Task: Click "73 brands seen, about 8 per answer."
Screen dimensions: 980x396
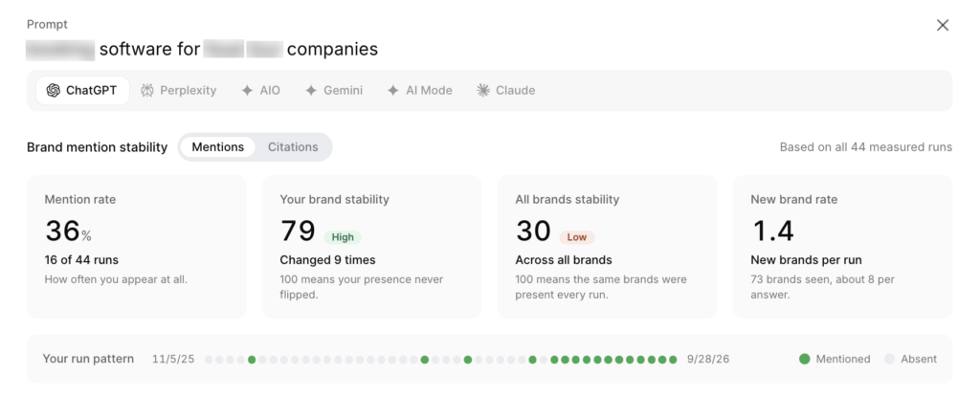Action: point(822,287)
